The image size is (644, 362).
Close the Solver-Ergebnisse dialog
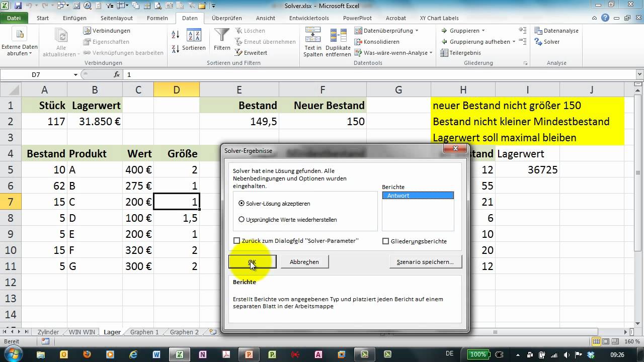pos(455,149)
